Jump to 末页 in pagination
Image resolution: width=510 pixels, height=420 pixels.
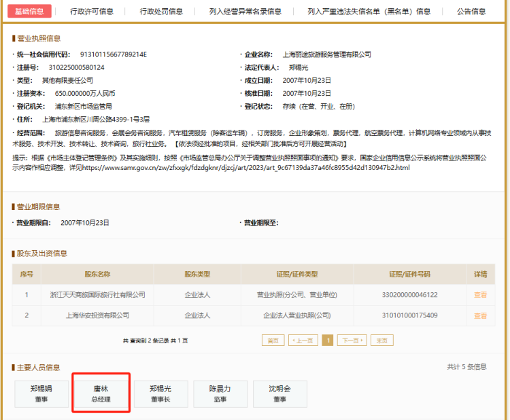coord(381,340)
